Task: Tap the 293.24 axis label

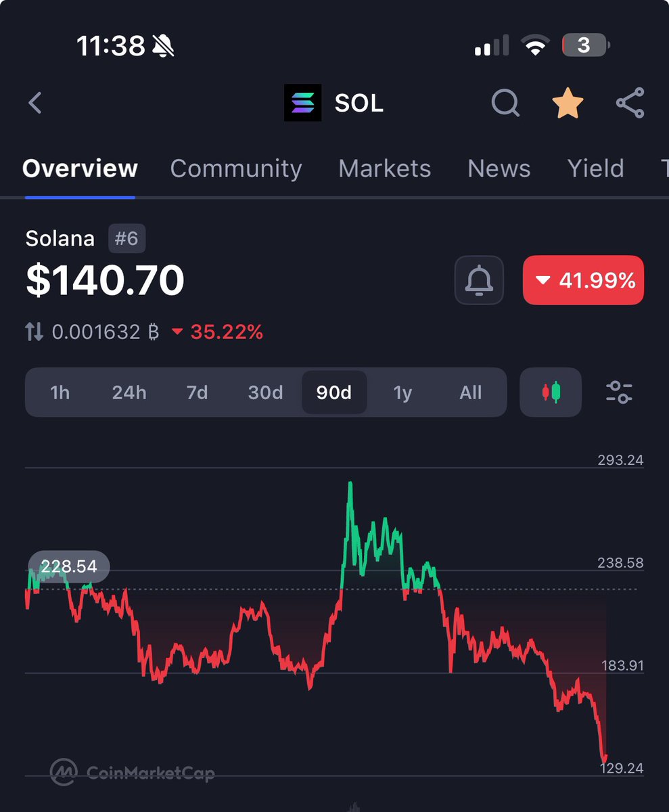Action: coord(620,461)
